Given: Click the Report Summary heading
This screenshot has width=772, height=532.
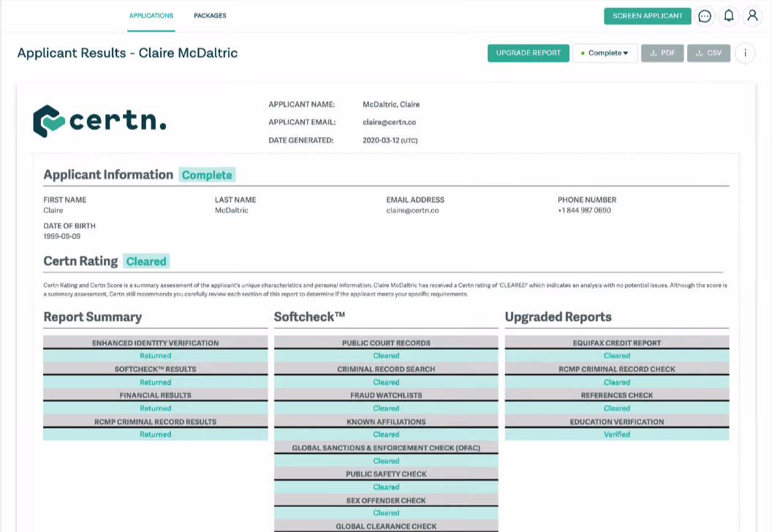Looking at the screenshot, I should click(x=93, y=317).
